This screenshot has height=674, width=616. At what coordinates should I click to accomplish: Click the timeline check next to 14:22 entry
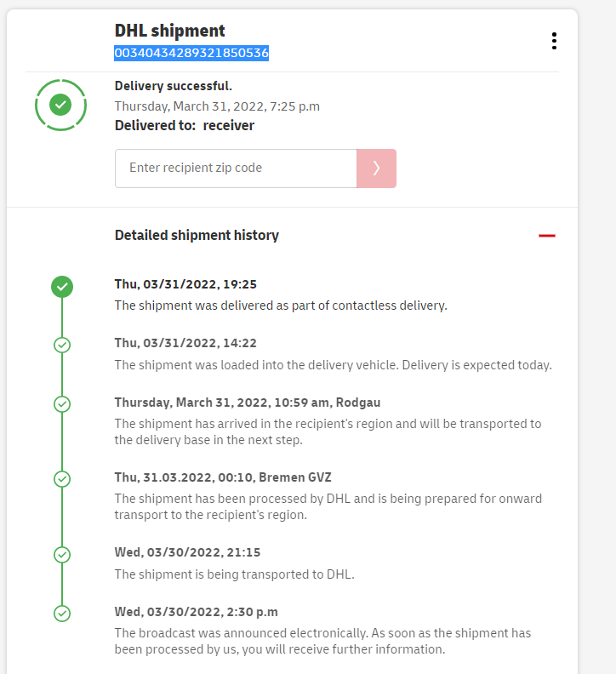click(61, 345)
